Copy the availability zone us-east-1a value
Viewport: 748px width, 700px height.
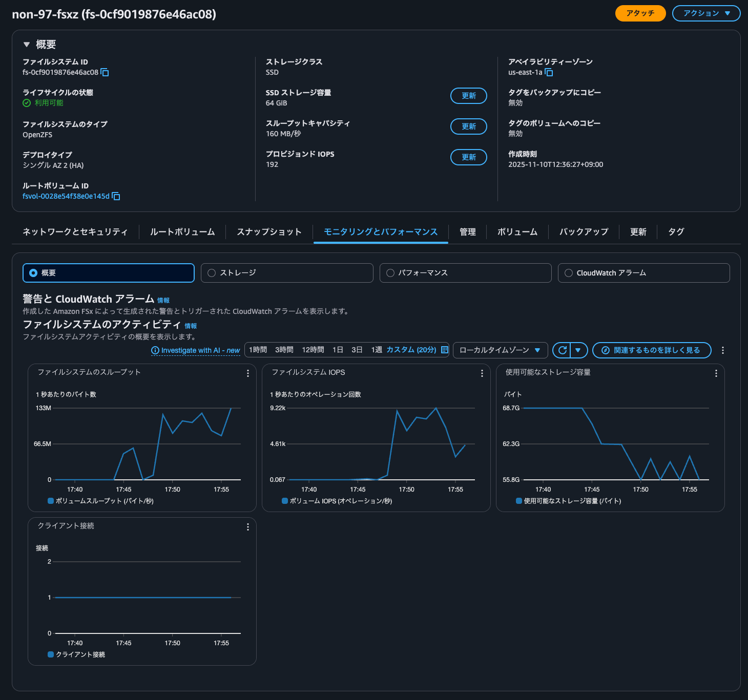pos(549,73)
